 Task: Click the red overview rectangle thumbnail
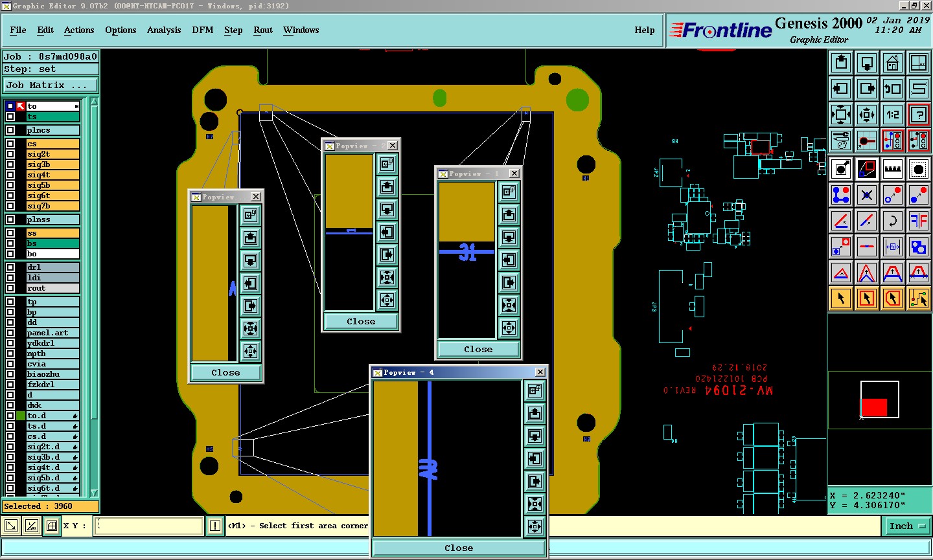pyautogui.click(x=874, y=407)
